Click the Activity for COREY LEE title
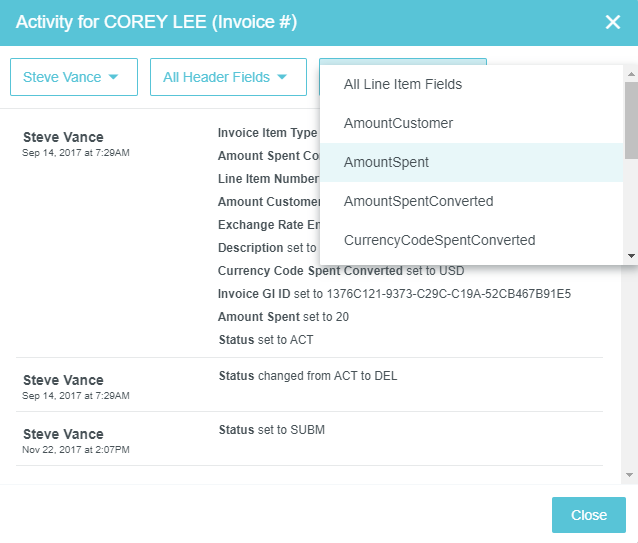The width and height of the screenshot is (638, 543). [x=156, y=22]
